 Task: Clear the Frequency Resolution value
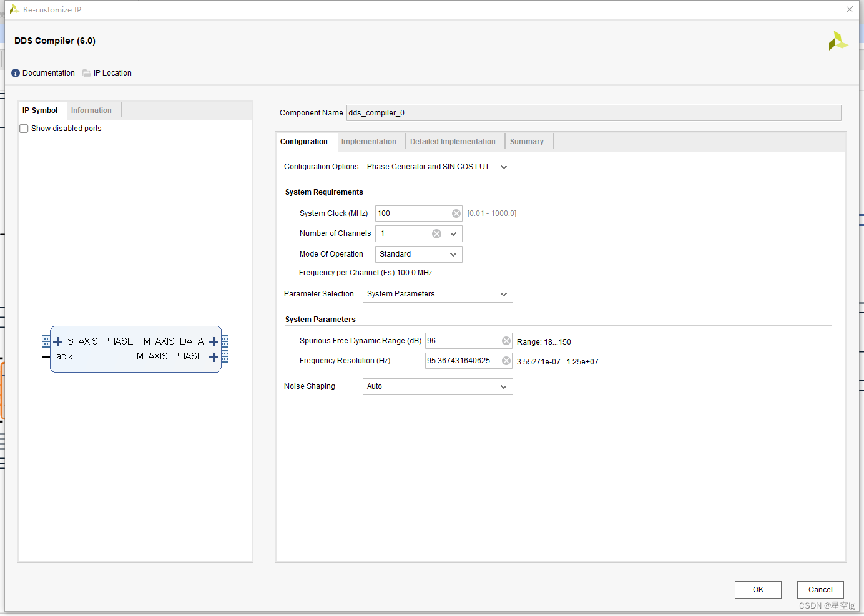coord(506,361)
